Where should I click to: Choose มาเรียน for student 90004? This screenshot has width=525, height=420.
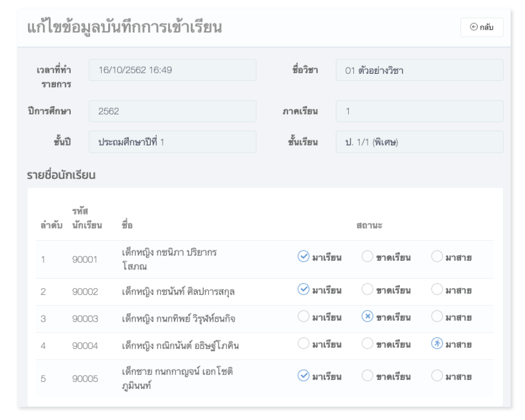pyautogui.click(x=304, y=344)
